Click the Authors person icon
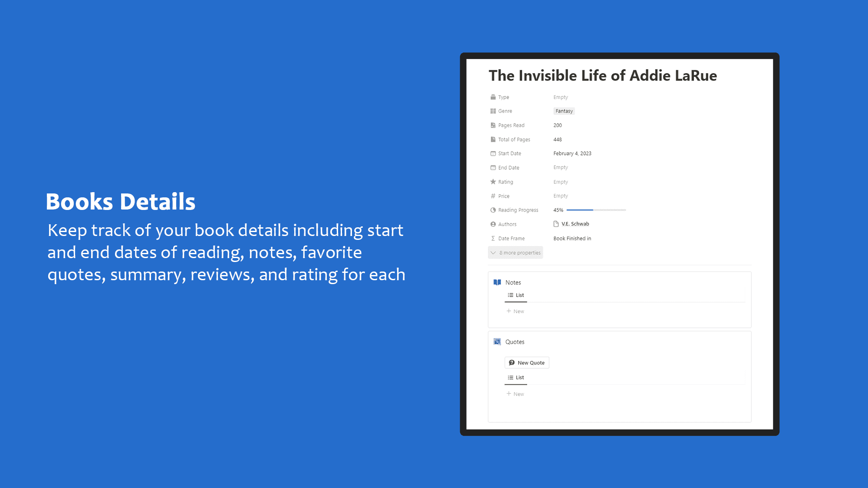The height and width of the screenshot is (488, 868). (493, 224)
